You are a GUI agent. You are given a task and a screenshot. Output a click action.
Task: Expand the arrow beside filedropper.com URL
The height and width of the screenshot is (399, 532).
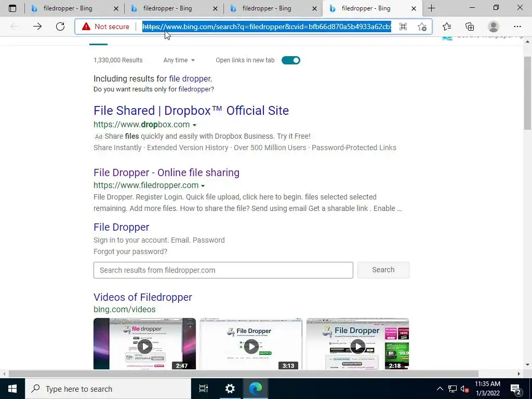pyautogui.click(x=203, y=186)
